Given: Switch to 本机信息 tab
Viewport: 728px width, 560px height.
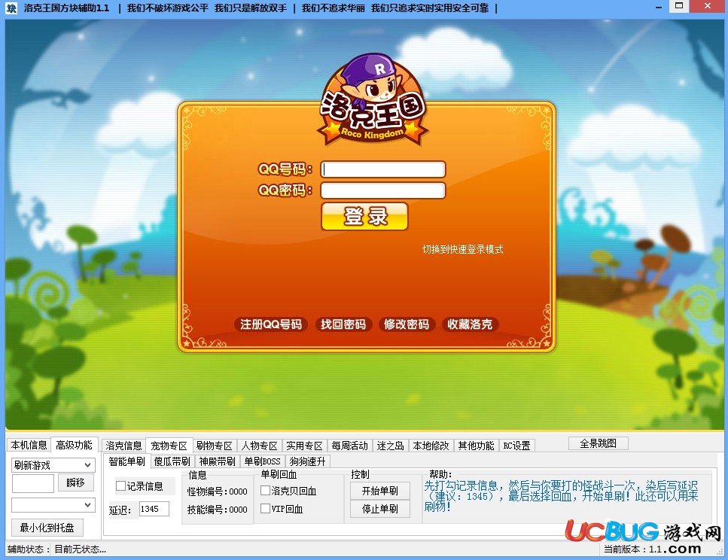Looking at the screenshot, I should pyautogui.click(x=29, y=445).
